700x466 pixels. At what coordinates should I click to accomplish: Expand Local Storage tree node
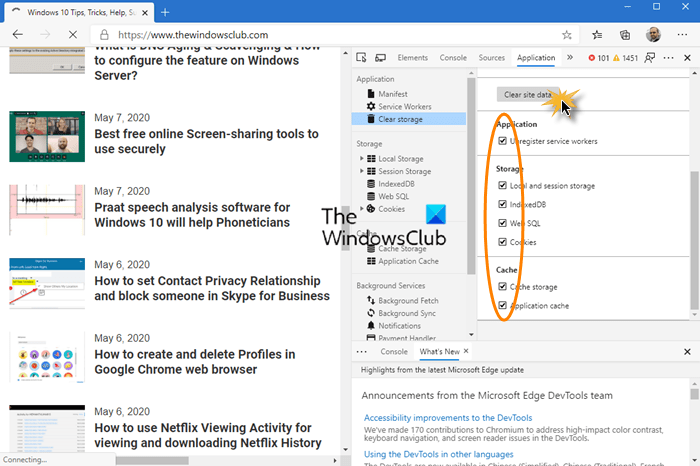(x=362, y=158)
